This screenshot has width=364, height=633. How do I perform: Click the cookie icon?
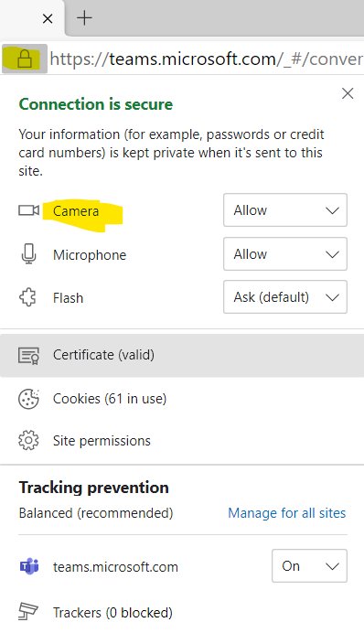point(28,399)
